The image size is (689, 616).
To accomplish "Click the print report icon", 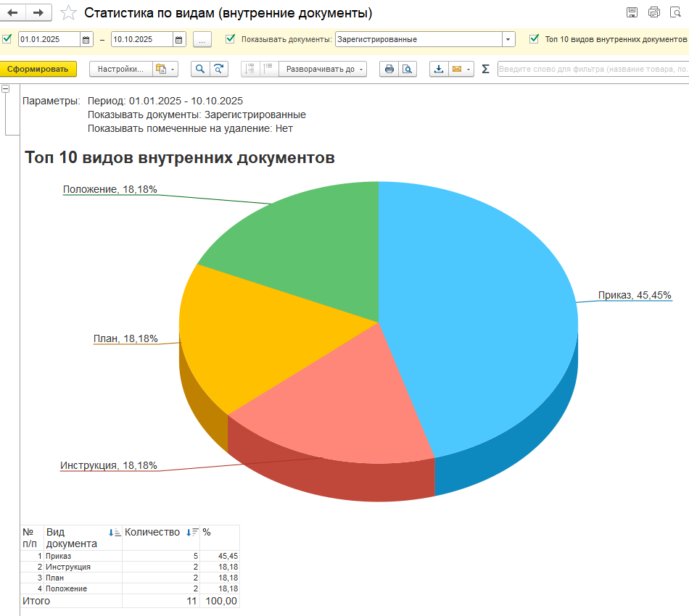I will click(x=389, y=70).
